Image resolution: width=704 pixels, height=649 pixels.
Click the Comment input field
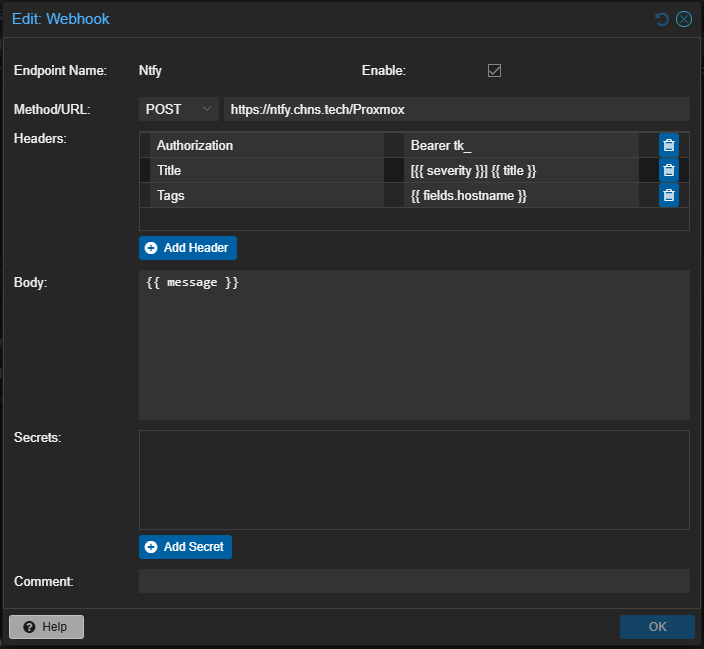point(414,581)
